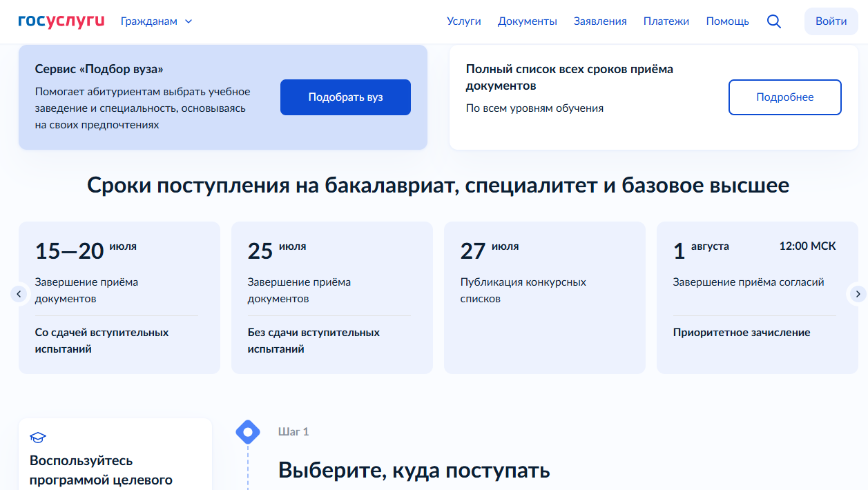This screenshot has width=868, height=490.
Task: Open the Документы menu item
Action: pos(528,21)
